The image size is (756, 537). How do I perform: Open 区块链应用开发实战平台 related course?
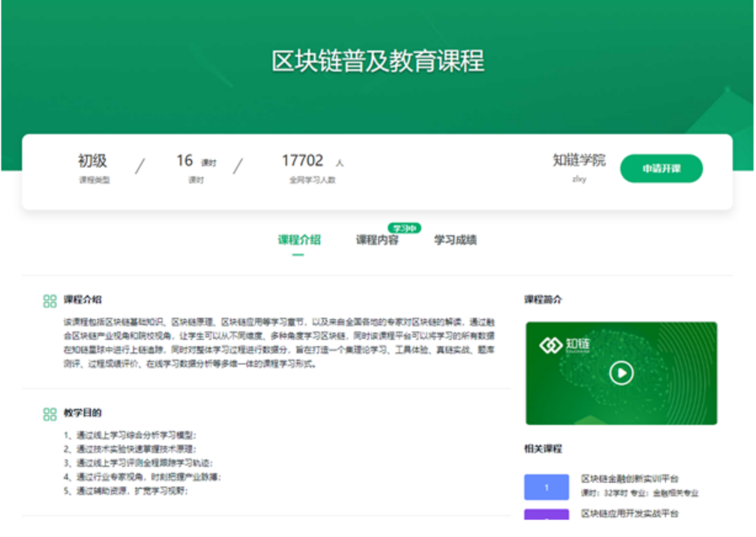(x=630, y=513)
